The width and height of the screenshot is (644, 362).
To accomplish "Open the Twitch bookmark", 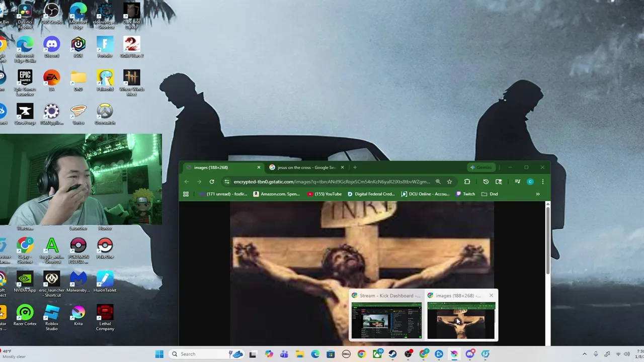I will [x=465, y=194].
